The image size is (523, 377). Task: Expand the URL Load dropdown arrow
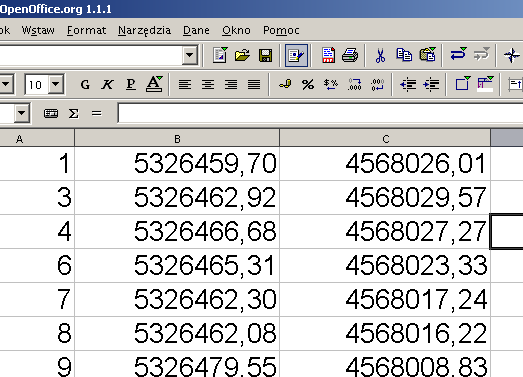click(x=189, y=55)
